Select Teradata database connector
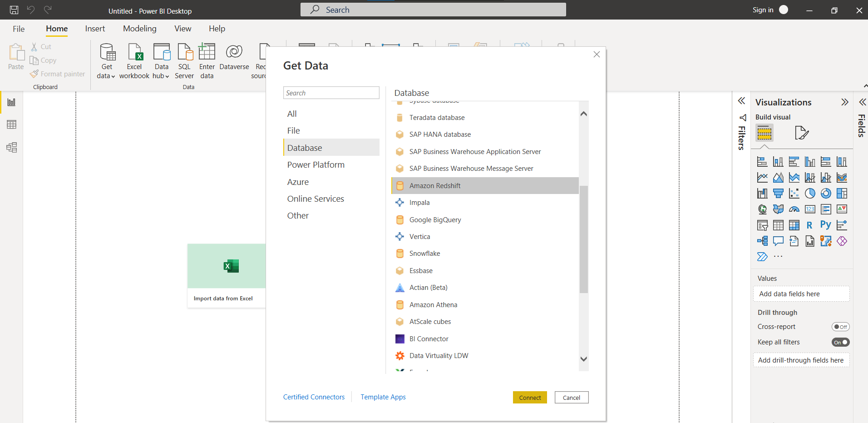This screenshot has height=423, width=868. click(x=485, y=117)
